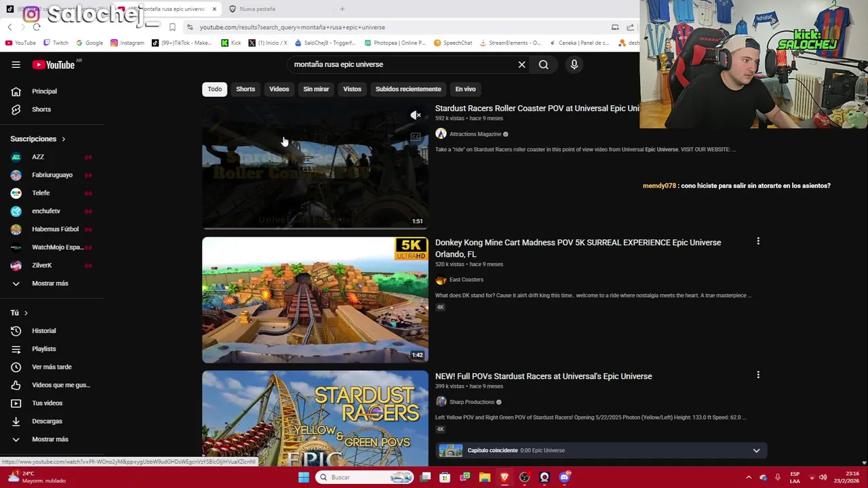868x488 pixels.
Task: Open NEW! Full POVs Stardust Racers title
Action: pyautogui.click(x=543, y=376)
